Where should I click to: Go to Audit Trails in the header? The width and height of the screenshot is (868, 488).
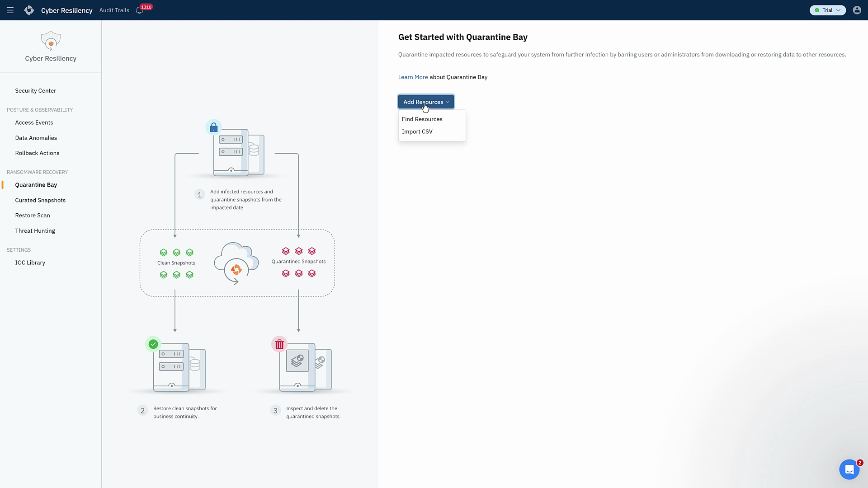(114, 10)
